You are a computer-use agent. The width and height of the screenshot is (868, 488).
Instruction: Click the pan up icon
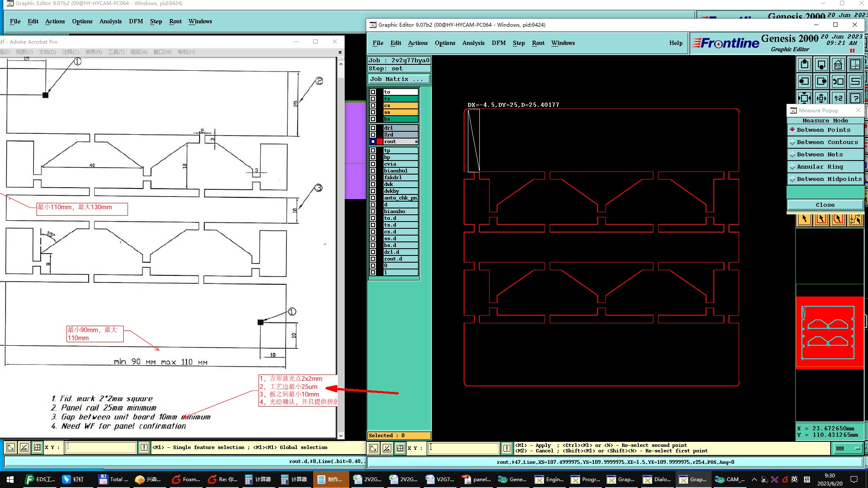point(804,65)
